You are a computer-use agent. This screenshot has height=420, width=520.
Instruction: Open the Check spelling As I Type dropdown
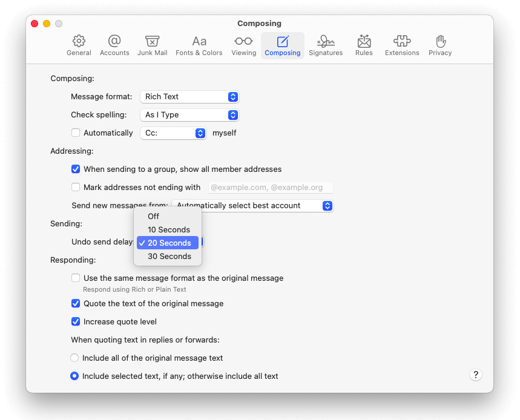[189, 115]
